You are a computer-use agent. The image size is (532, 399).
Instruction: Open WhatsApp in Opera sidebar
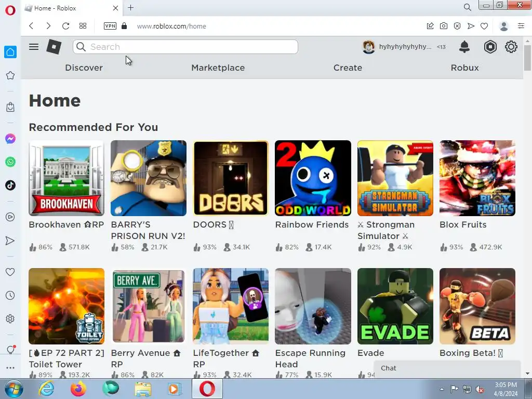click(x=10, y=162)
